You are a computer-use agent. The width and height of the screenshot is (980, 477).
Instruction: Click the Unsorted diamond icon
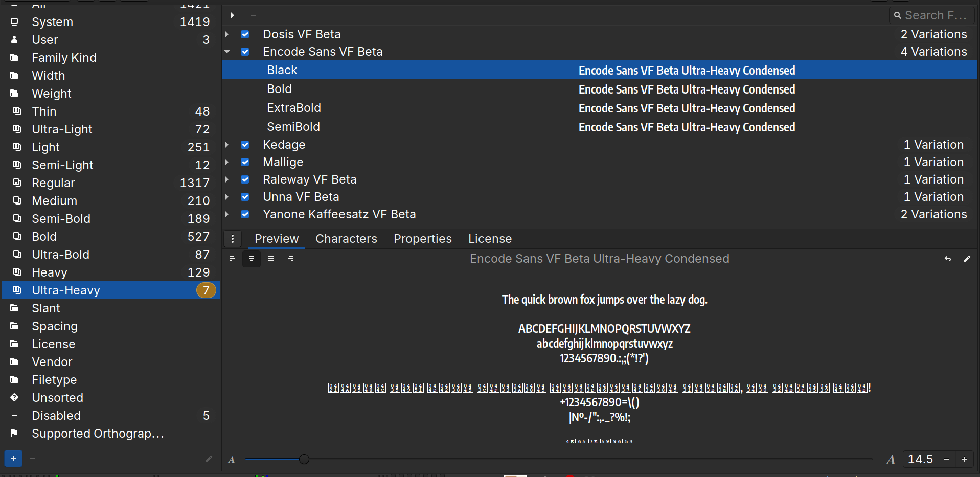pos(15,398)
